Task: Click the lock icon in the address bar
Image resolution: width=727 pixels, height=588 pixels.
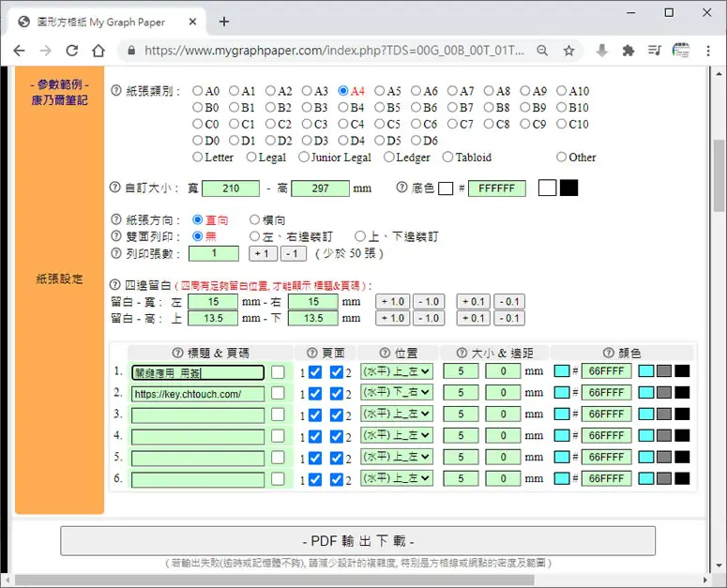Action: (131, 51)
